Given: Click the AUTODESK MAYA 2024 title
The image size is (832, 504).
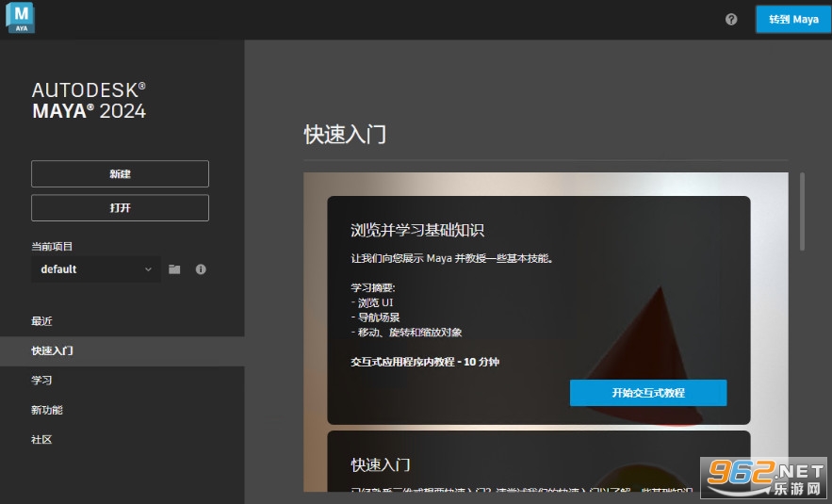Looking at the screenshot, I should (90, 101).
